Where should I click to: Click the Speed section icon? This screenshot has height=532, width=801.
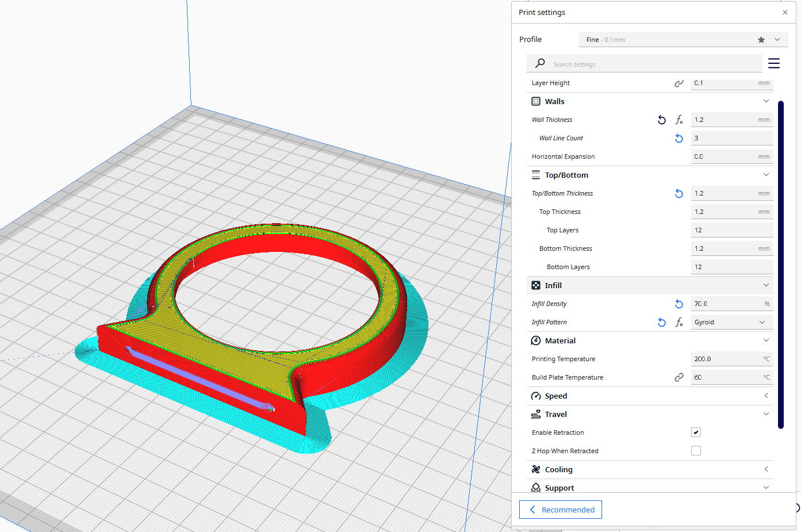(x=536, y=396)
